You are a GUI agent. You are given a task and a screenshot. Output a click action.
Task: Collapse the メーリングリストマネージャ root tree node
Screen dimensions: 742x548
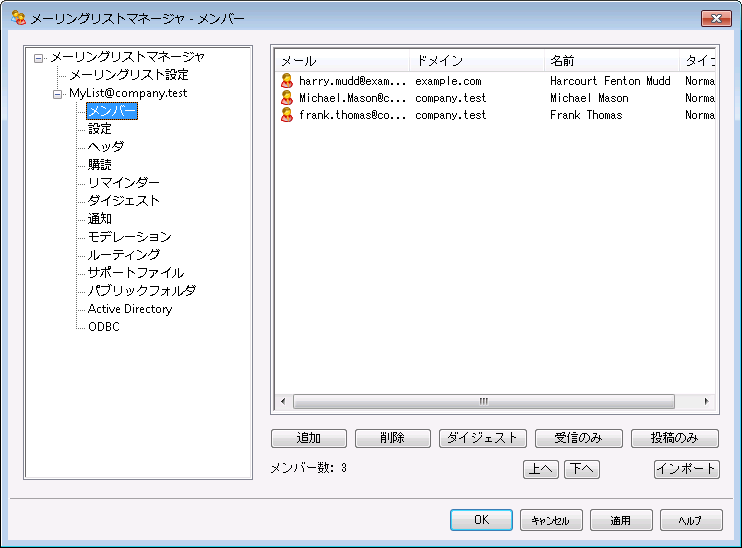point(39,57)
